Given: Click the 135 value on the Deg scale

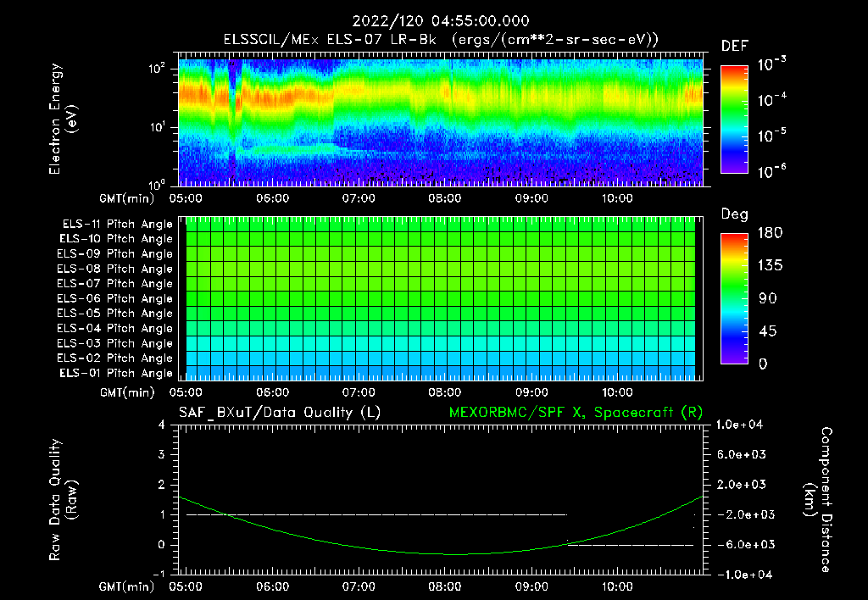Looking at the screenshot, I should click(x=770, y=266).
